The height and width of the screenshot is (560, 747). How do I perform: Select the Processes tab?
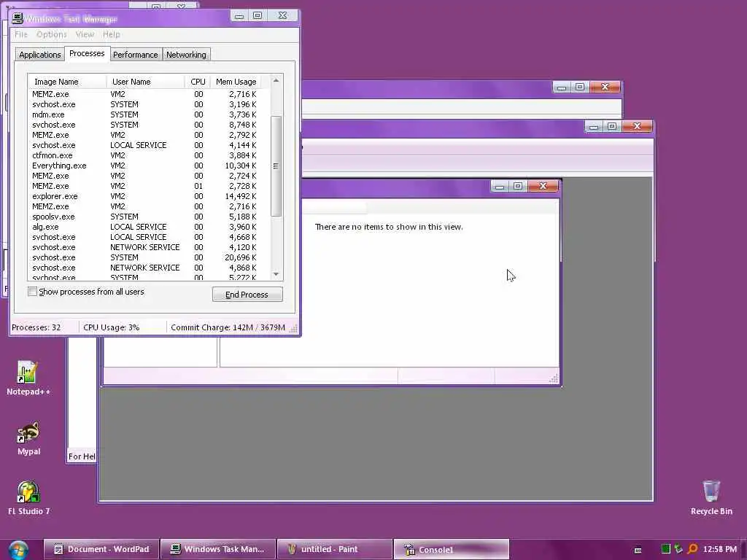(x=87, y=53)
